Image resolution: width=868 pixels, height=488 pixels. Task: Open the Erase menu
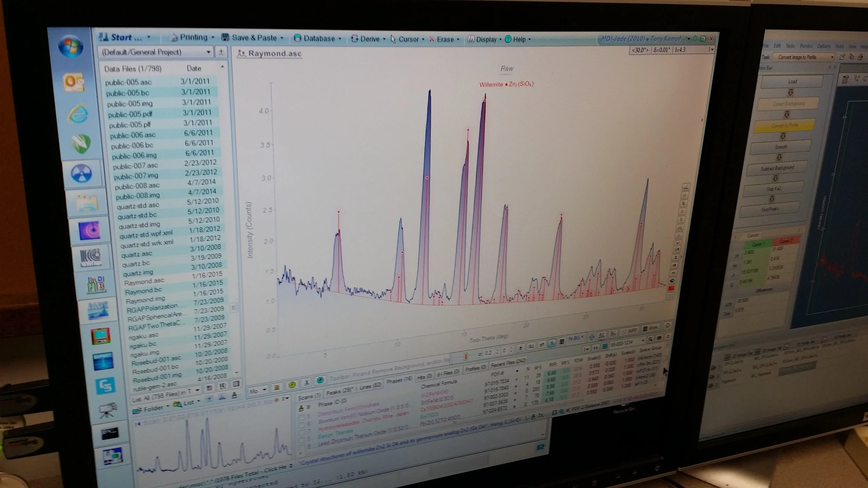click(x=444, y=40)
